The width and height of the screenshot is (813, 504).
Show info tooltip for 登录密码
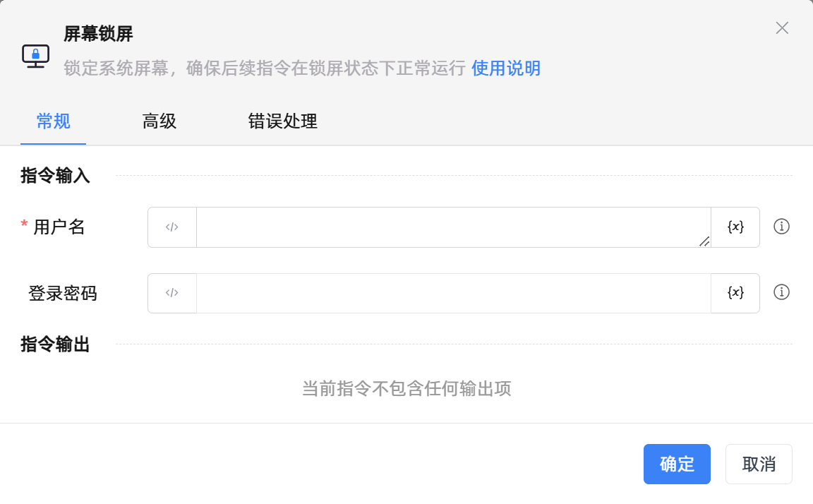(x=781, y=292)
